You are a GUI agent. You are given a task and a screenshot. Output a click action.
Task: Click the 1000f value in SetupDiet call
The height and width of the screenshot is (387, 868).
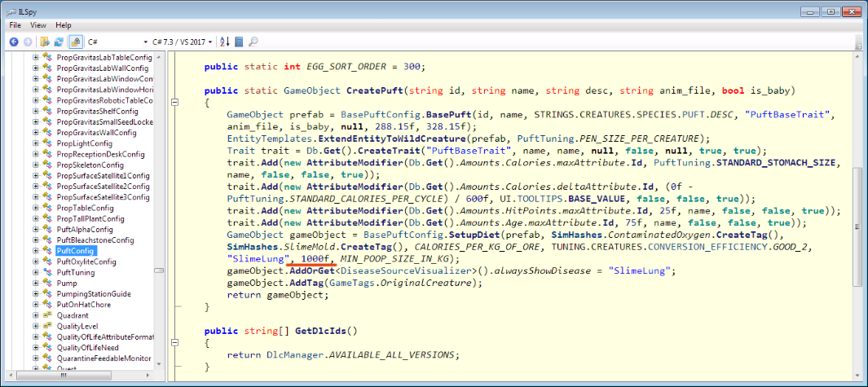tap(315, 258)
